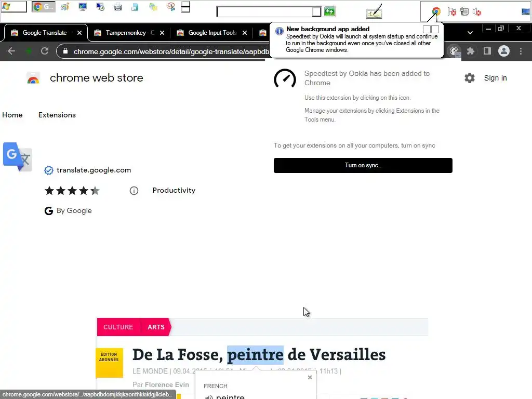
Task: Click the Google Translate extension icon
Action: coord(18,157)
